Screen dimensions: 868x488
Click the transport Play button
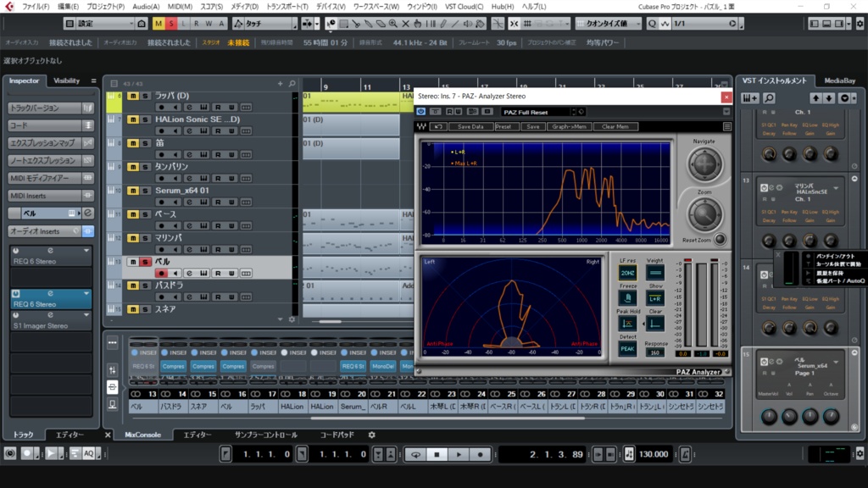coord(459,455)
